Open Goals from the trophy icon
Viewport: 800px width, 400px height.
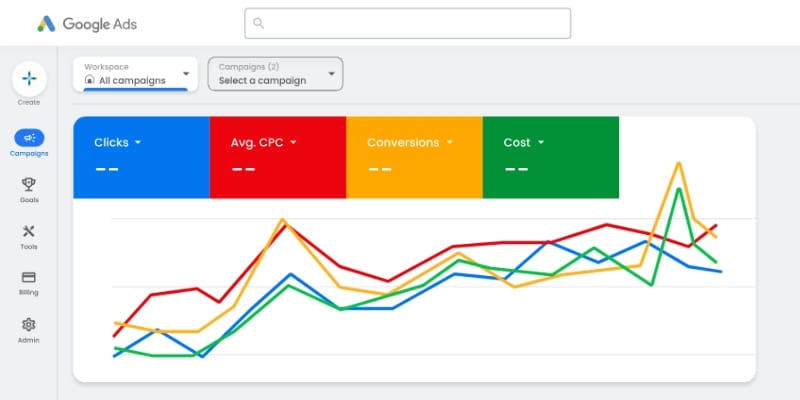28,184
